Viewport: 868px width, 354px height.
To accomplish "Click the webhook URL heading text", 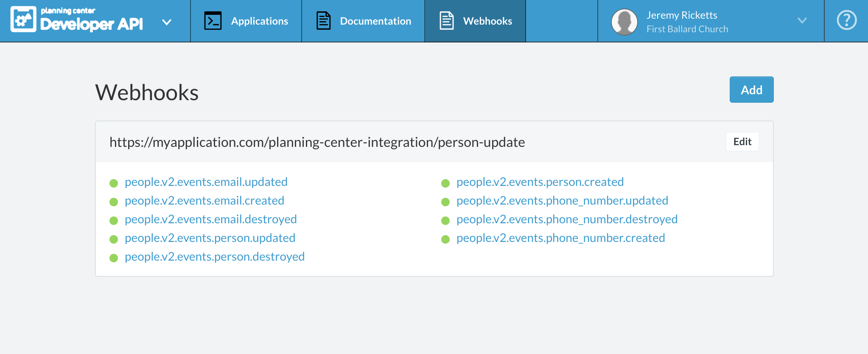I will point(317,142).
